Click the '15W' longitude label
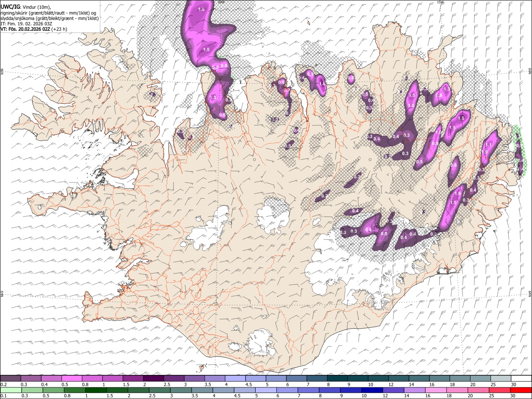Image resolution: width=532 pixels, height=399 pixels. (x=440, y=2)
